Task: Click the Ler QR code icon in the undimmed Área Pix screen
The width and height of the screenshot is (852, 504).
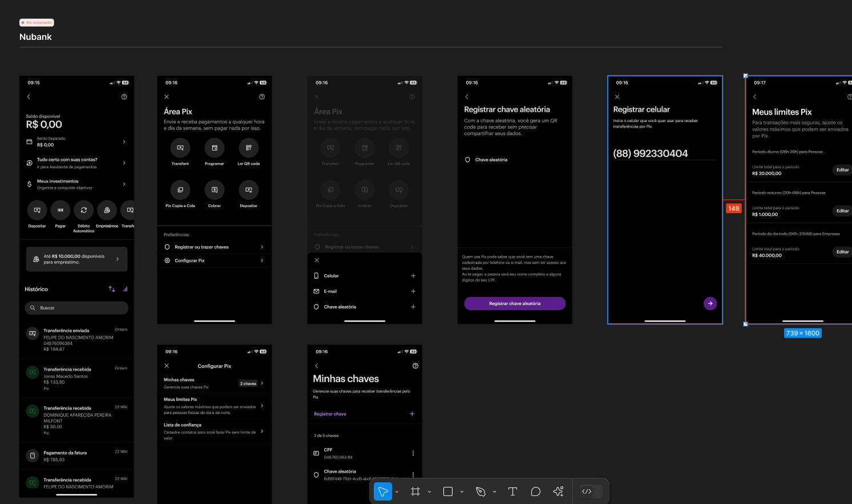Action: [x=249, y=148]
